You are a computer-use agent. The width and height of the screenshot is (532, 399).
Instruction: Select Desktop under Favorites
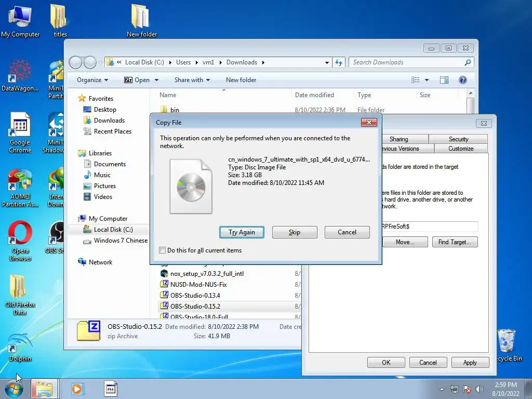pyautogui.click(x=105, y=110)
